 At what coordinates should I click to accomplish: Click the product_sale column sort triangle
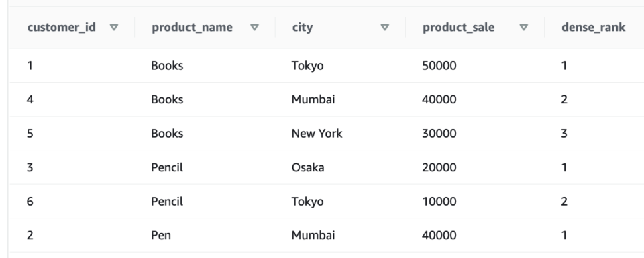[x=524, y=27]
